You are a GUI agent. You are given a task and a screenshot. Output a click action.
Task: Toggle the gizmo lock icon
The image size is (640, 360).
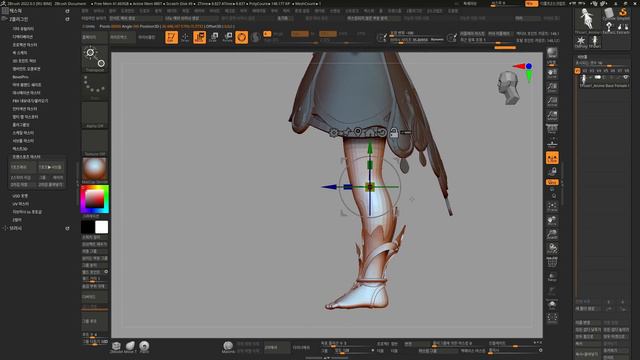tap(394, 132)
